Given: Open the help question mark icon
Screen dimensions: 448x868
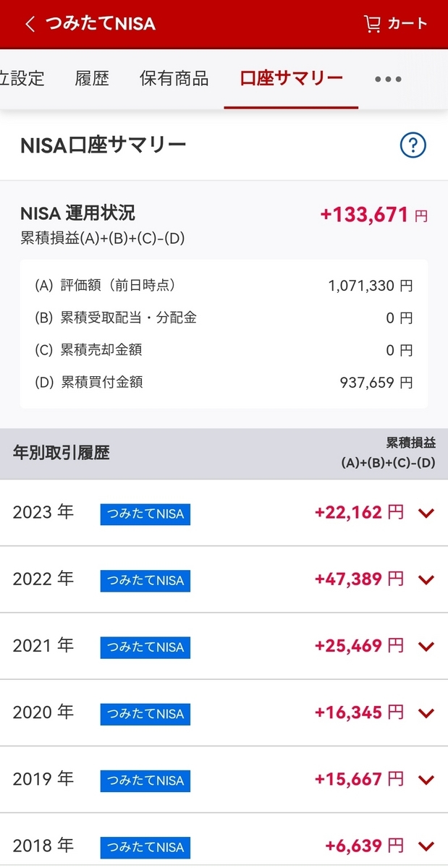Looking at the screenshot, I should pos(413,145).
